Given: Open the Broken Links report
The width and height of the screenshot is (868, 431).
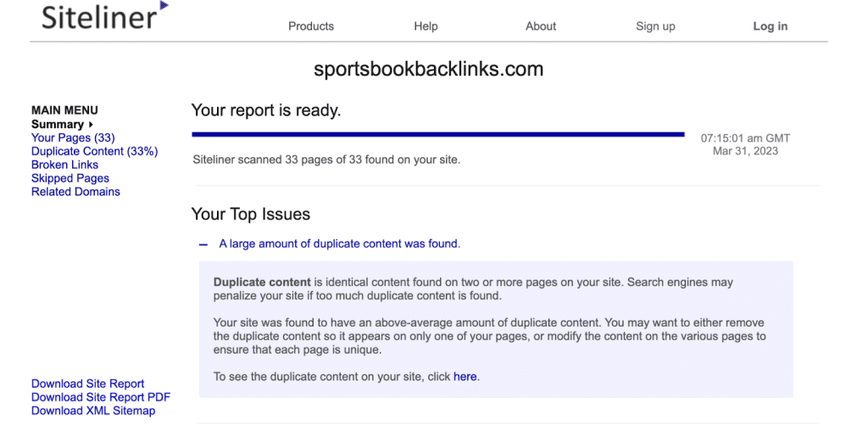Looking at the screenshot, I should [x=64, y=165].
